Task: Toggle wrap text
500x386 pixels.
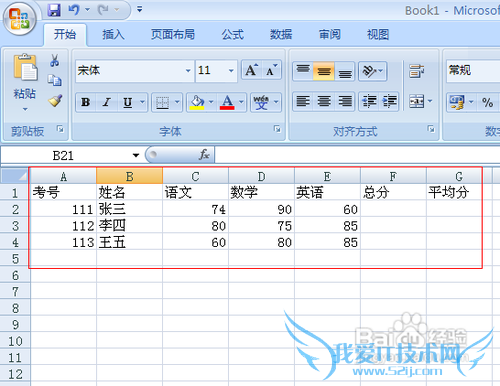Action: pyautogui.click(x=417, y=71)
